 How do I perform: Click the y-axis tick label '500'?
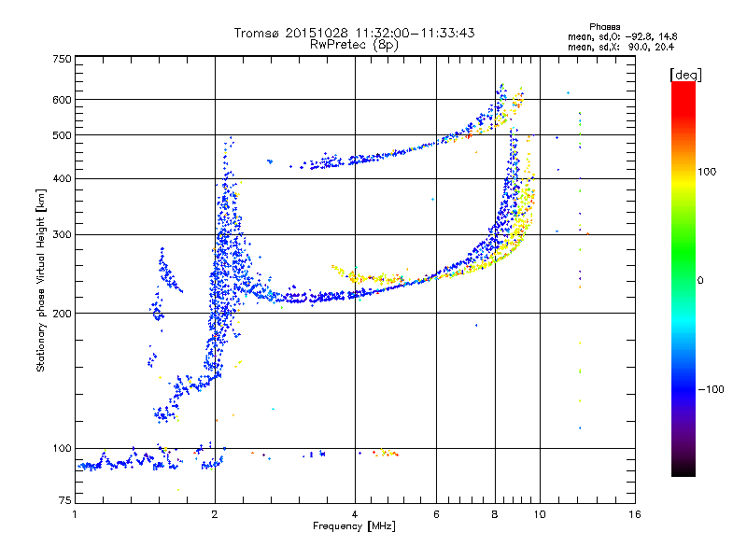pos(62,135)
